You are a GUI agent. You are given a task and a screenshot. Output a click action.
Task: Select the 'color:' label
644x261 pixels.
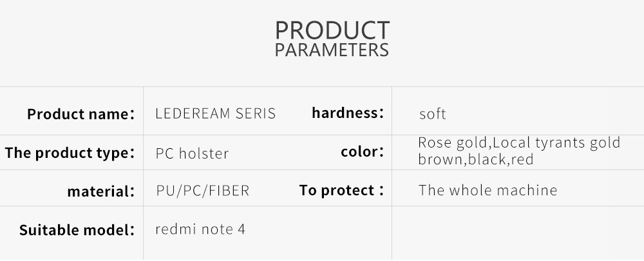pos(362,152)
